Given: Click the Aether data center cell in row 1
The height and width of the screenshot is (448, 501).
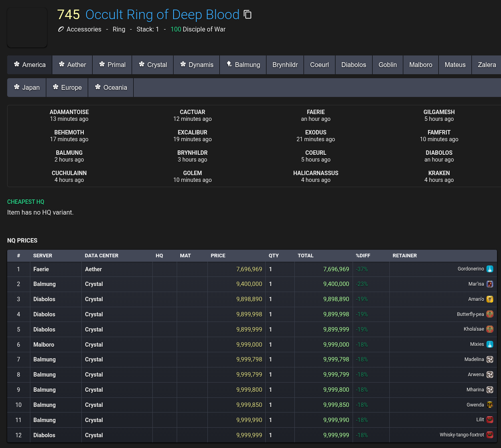Looking at the screenshot, I should point(117,269).
